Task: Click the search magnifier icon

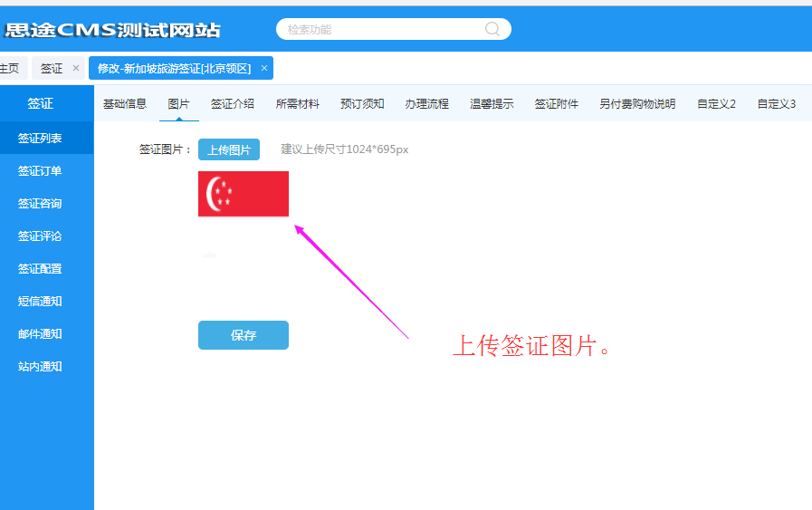Action: coord(492,29)
